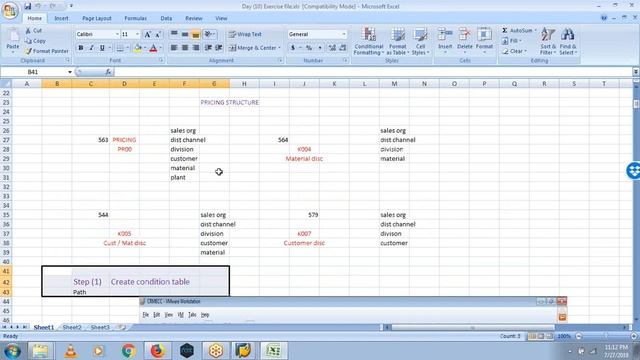The image size is (640, 360).
Task: Toggle Align Text Right
Action: pyautogui.click(x=196, y=48)
